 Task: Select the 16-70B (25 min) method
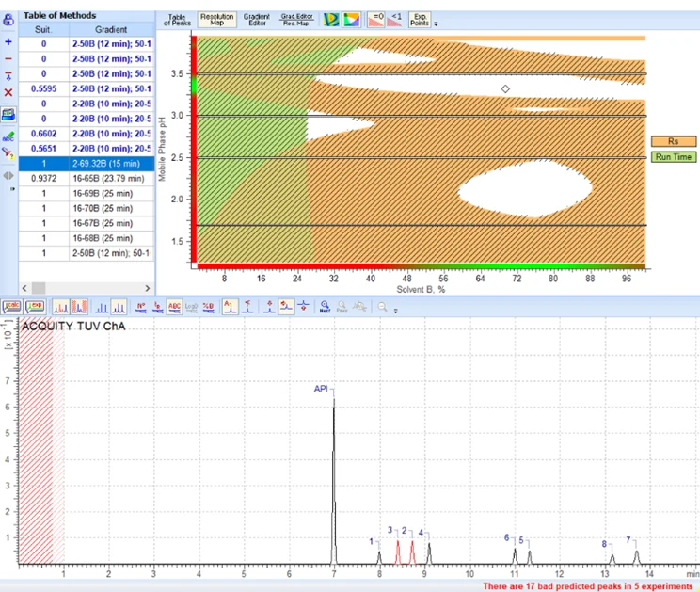pos(87,209)
